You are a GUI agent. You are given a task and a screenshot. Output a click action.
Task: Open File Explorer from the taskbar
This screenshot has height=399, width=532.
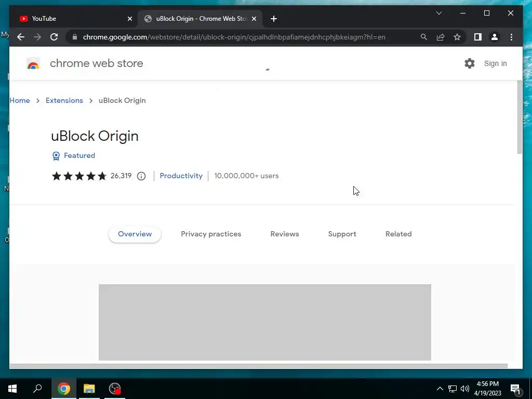(89, 389)
